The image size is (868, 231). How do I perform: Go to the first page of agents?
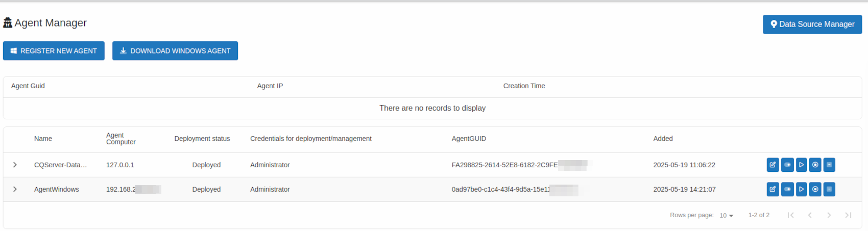click(x=790, y=215)
